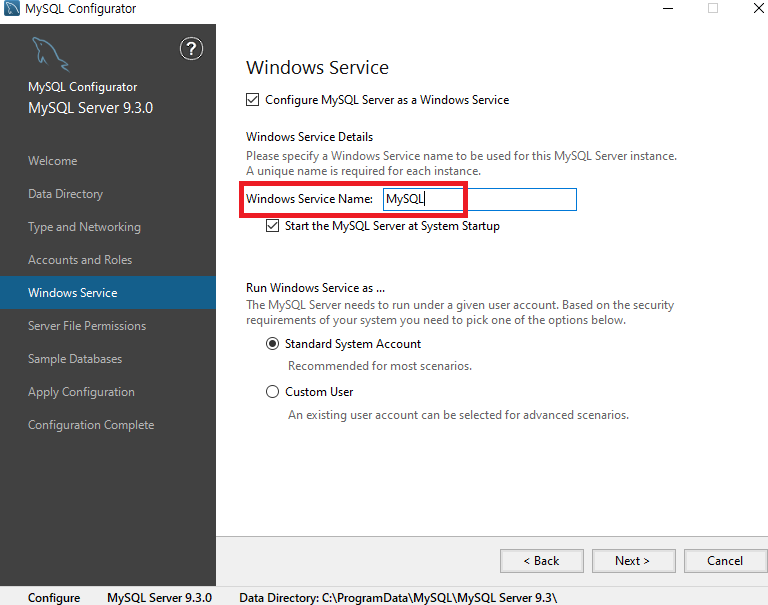The image size is (768, 605).
Task: Click the 'An existing user account' description text
Action: point(458,415)
